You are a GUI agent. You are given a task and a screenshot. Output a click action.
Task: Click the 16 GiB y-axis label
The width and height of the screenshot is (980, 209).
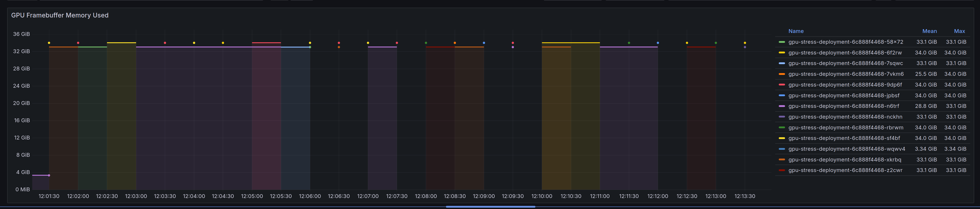coord(22,120)
